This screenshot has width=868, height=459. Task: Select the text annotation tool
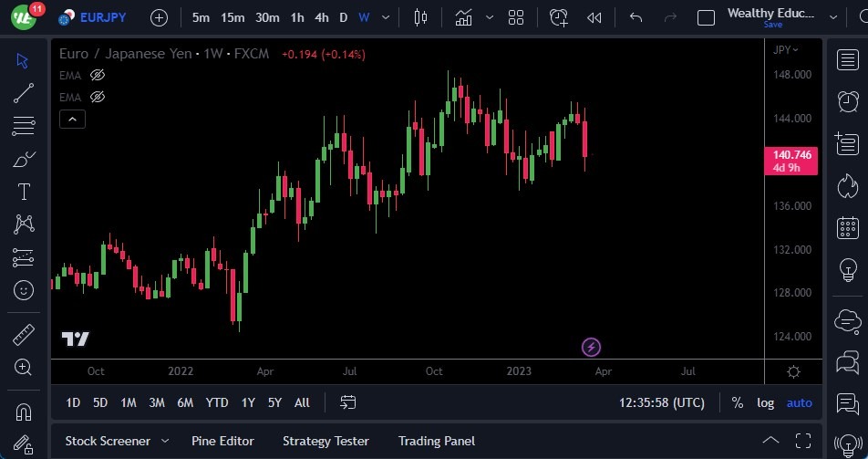pos(24,192)
